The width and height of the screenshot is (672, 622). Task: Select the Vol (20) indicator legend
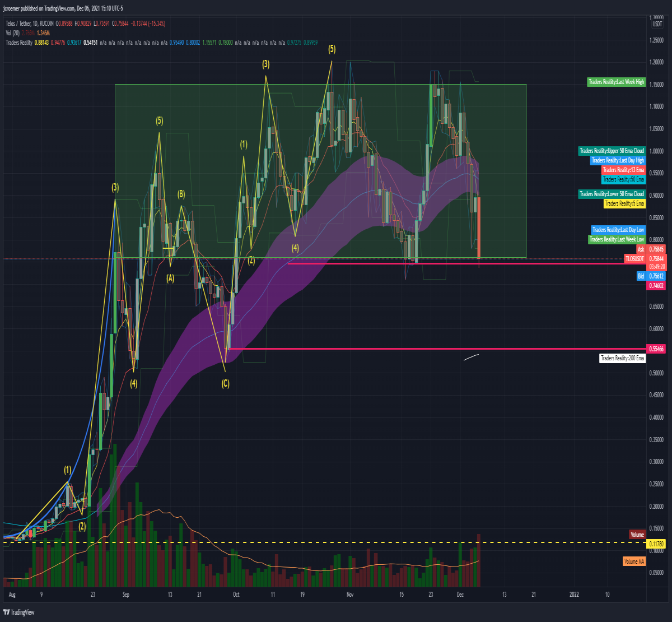click(12, 33)
